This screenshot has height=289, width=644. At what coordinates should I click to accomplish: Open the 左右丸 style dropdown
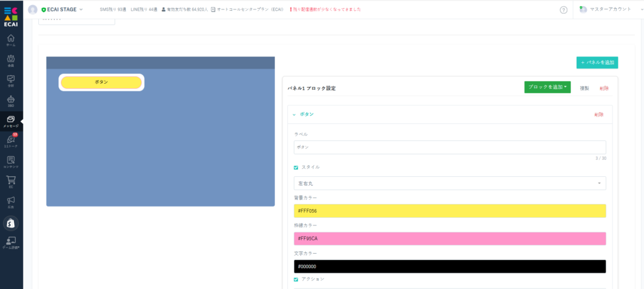point(450,183)
